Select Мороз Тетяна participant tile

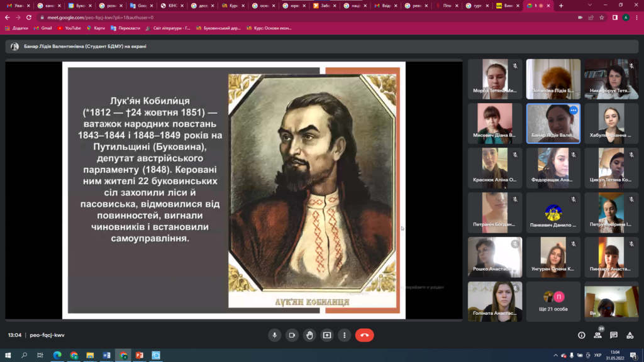pyautogui.click(x=495, y=79)
